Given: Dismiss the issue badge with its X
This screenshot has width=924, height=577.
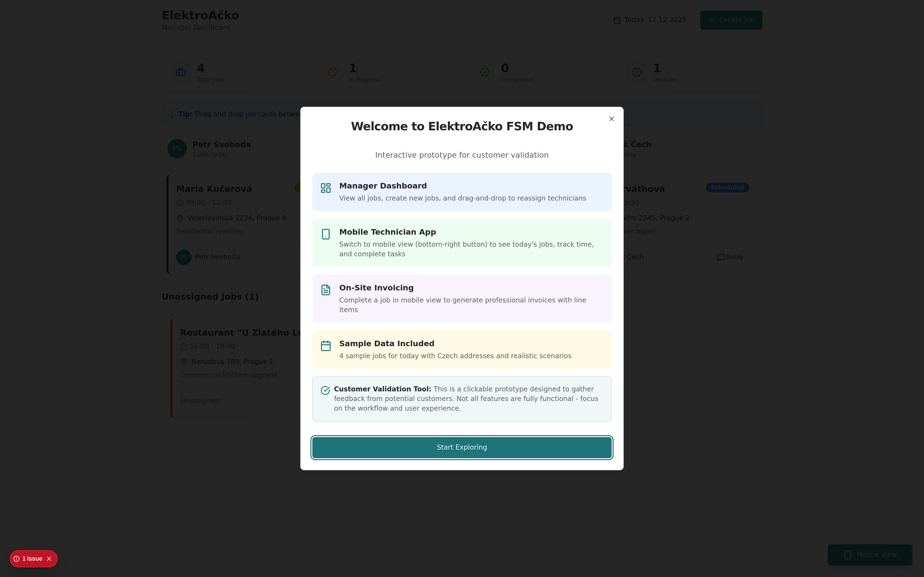Looking at the screenshot, I should point(49,559).
